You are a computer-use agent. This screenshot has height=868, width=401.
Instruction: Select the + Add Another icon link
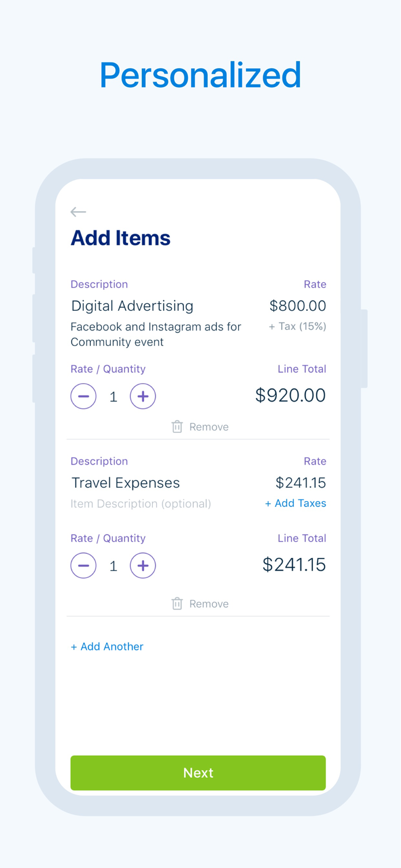[107, 646]
